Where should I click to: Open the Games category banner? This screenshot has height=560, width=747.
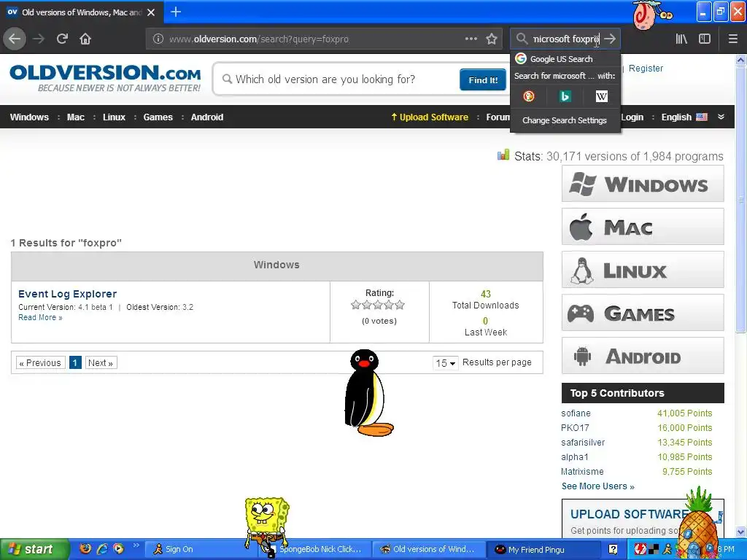(643, 313)
